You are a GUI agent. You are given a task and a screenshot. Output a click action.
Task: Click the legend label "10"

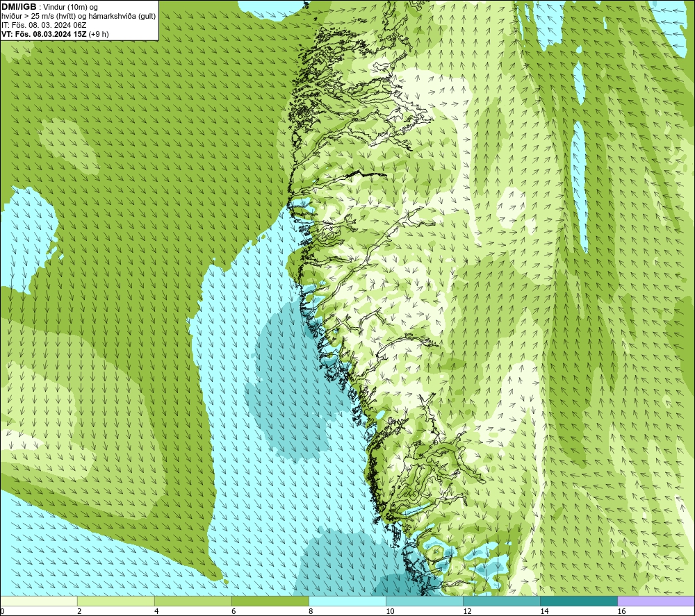[x=390, y=612]
